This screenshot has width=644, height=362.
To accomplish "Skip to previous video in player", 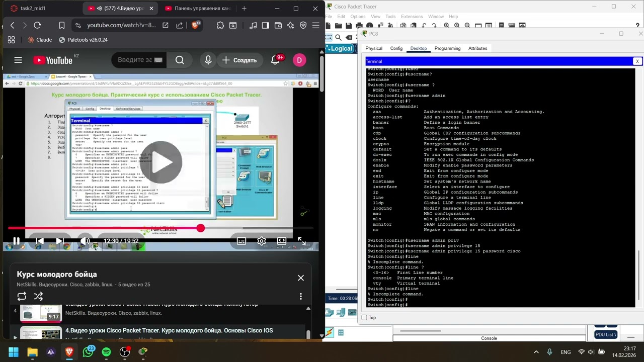I will pos(40,241).
